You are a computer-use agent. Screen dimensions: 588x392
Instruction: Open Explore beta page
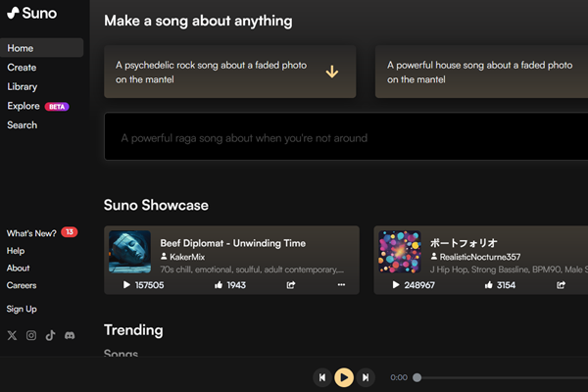pos(24,106)
